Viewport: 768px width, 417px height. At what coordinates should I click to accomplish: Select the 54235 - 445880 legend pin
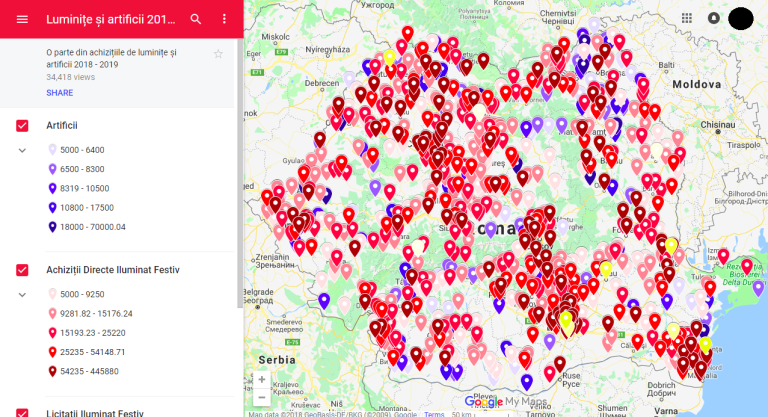52,371
